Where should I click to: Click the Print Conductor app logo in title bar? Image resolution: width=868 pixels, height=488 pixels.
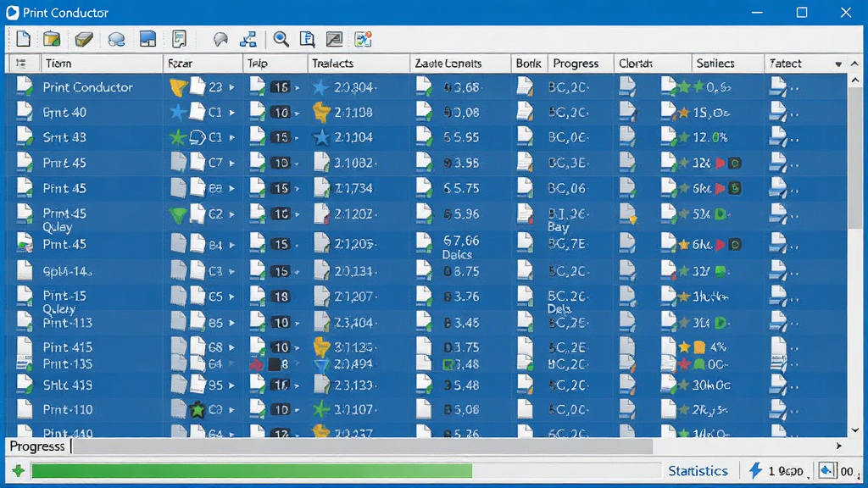(x=12, y=12)
